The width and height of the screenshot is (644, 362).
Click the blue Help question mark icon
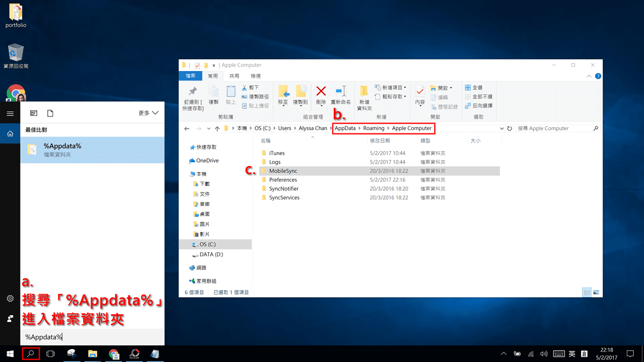click(x=598, y=76)
